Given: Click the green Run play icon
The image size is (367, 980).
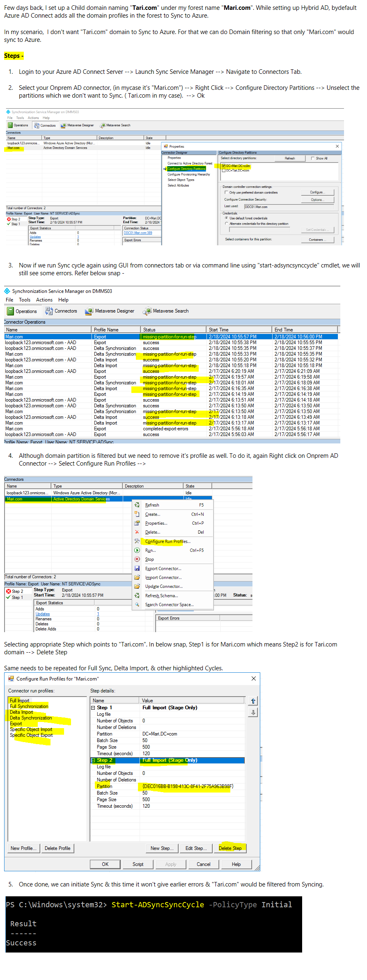Looking at the screenshot, I should [137, 550].
